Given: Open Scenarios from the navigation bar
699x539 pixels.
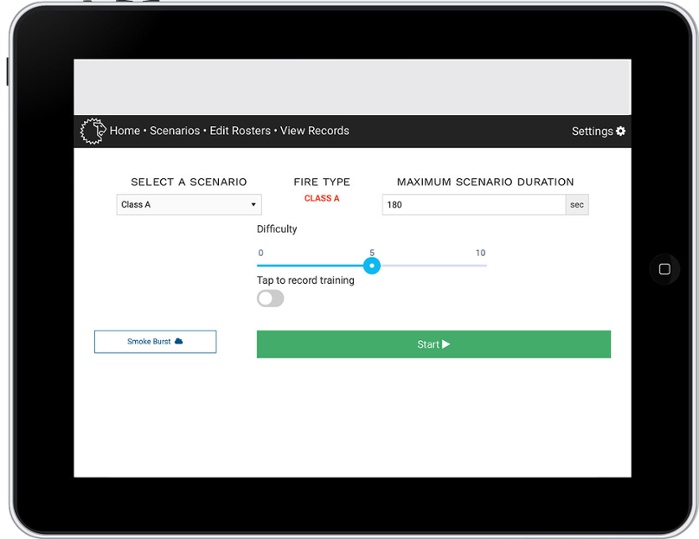Looking at the screenshot, I should pos(175,131).
